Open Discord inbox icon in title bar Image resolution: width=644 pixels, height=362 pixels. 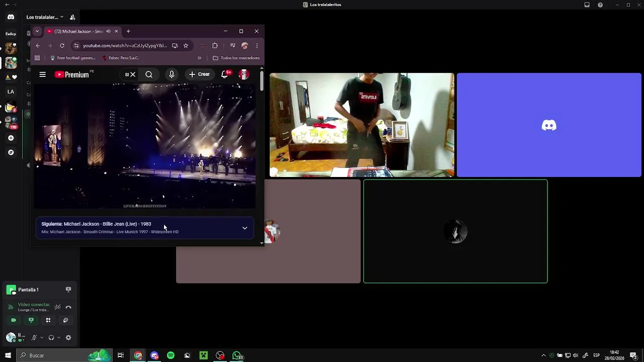[587, 5]
